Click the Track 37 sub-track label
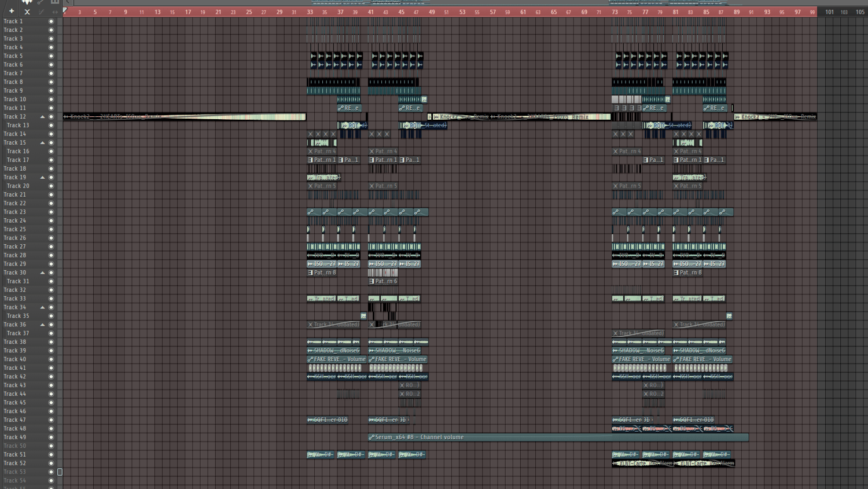Viewport: 868px width, 489px height. click(18, 333)
